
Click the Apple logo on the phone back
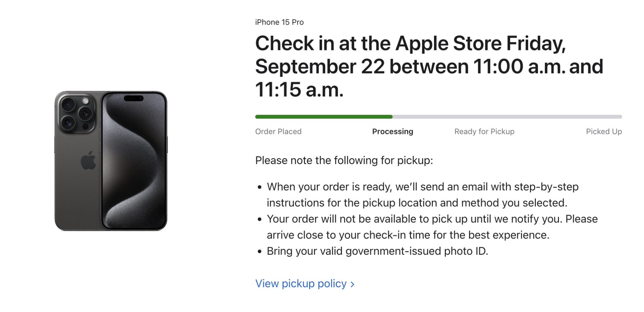pos(88,160)
